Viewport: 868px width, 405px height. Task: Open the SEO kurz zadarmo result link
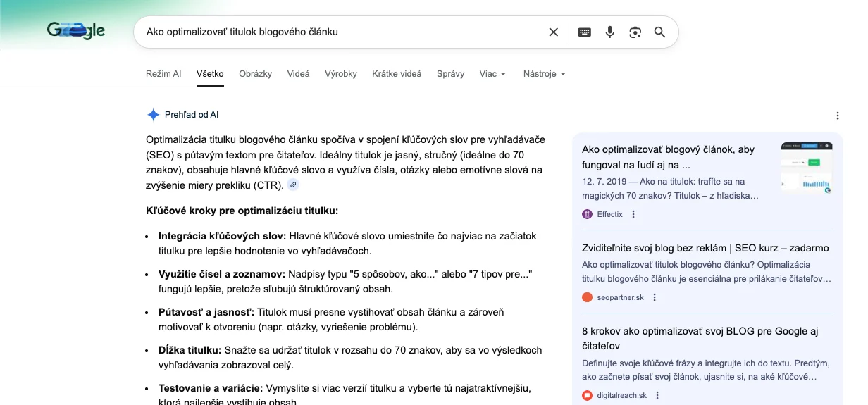click(705, 248)
